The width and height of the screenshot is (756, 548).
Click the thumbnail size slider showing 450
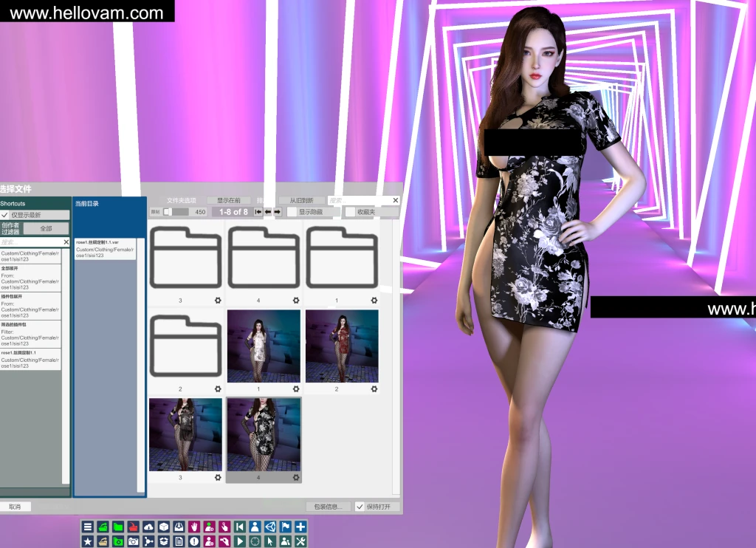click(177, 212)
